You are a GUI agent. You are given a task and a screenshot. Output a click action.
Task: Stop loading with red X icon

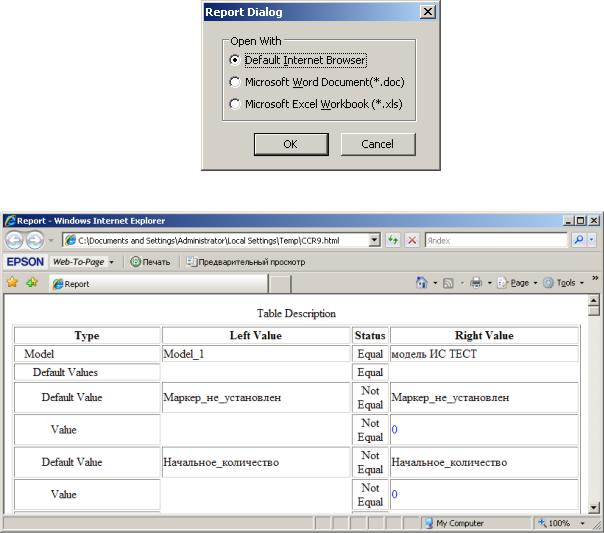pyautogui.click(x=412, y=240)
